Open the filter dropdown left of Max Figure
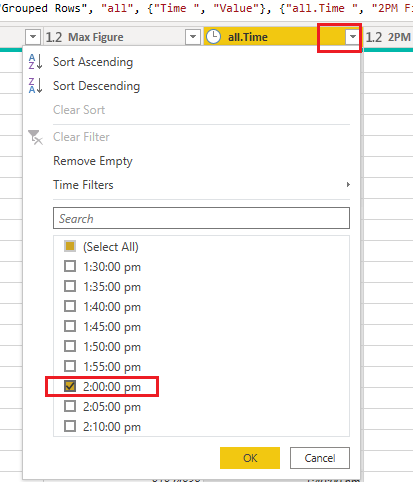Screen dimensions: 413x482 coord(33,37)
